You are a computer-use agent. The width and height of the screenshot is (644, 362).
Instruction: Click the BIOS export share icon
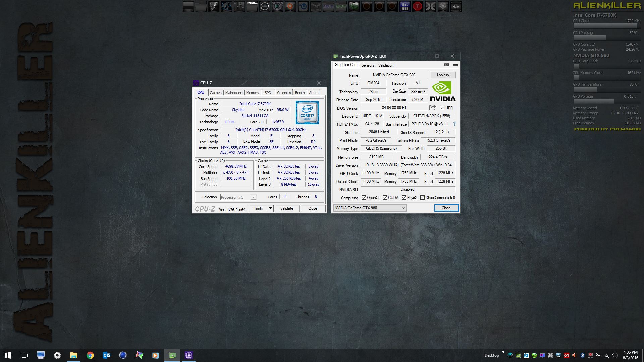[432, 108]
